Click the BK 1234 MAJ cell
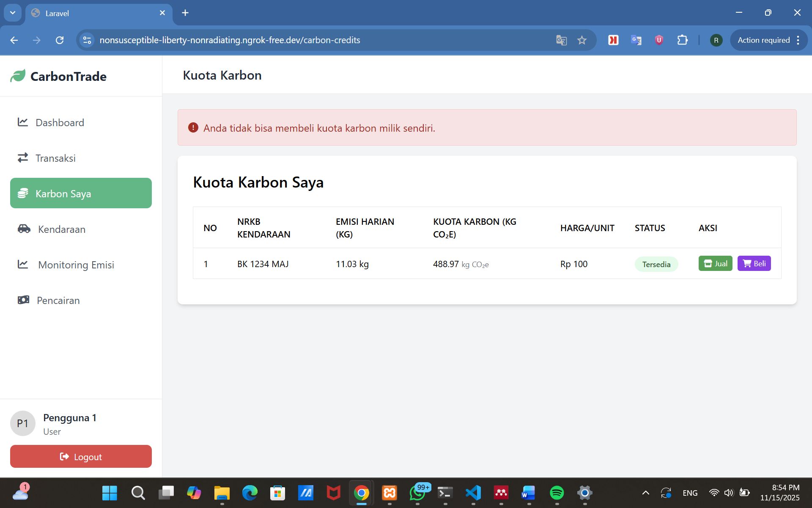The height and width of the screenshot is (508, 812). [x=263, y=264]
